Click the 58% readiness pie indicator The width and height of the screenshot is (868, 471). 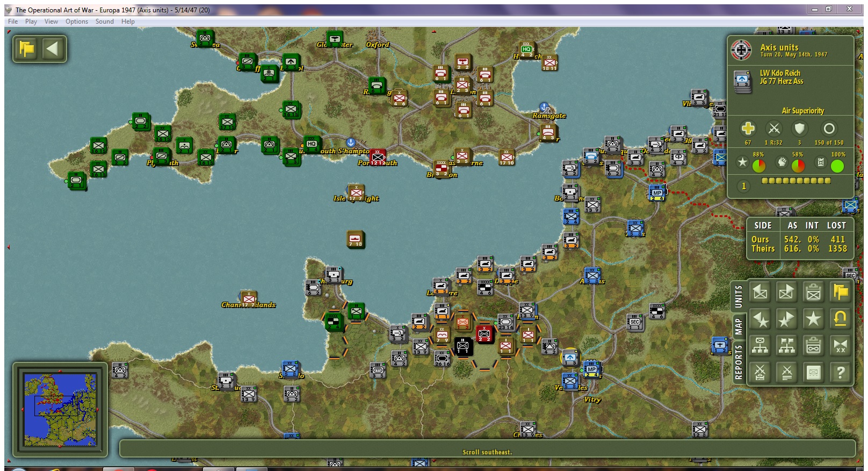[x=798, y=166]
